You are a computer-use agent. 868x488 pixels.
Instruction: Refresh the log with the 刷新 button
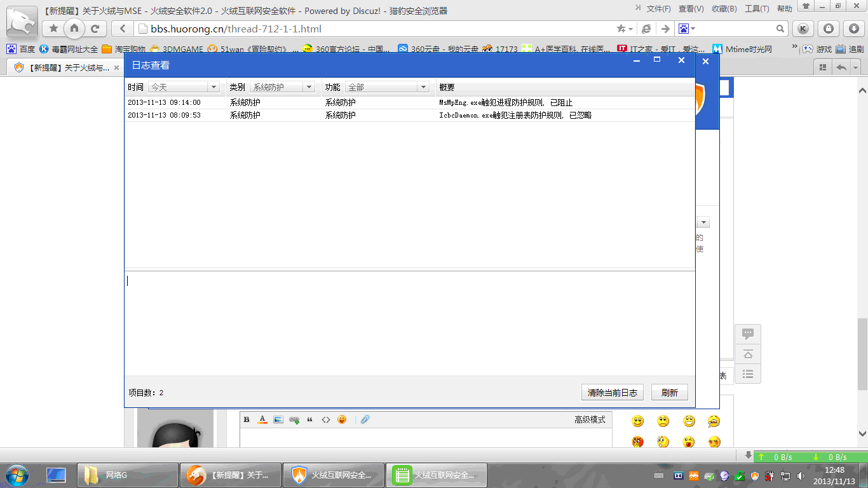pos(669,392)
